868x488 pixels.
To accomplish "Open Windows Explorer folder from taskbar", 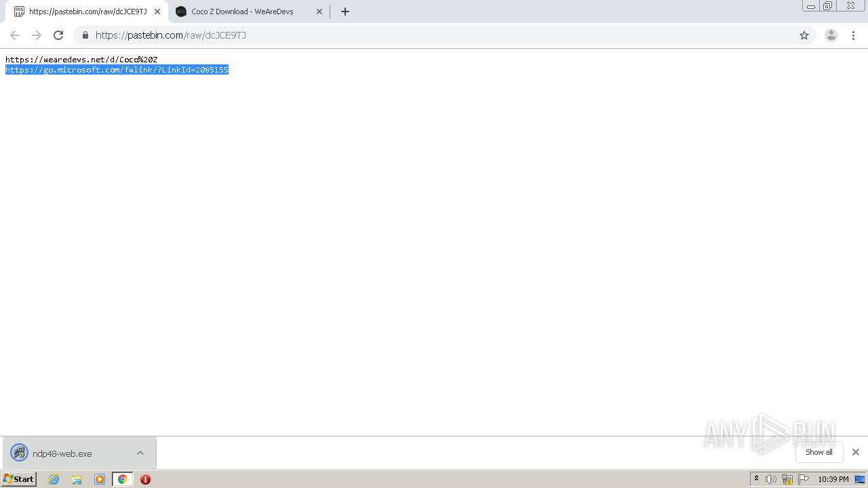I will [x=77, y=479].
